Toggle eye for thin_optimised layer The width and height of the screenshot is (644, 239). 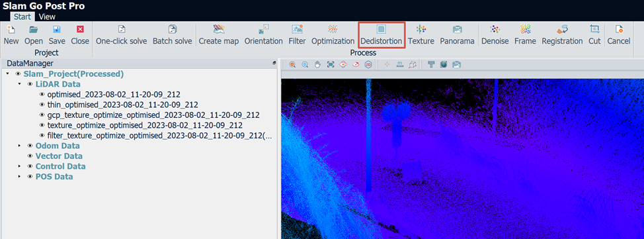coord(42,105)
